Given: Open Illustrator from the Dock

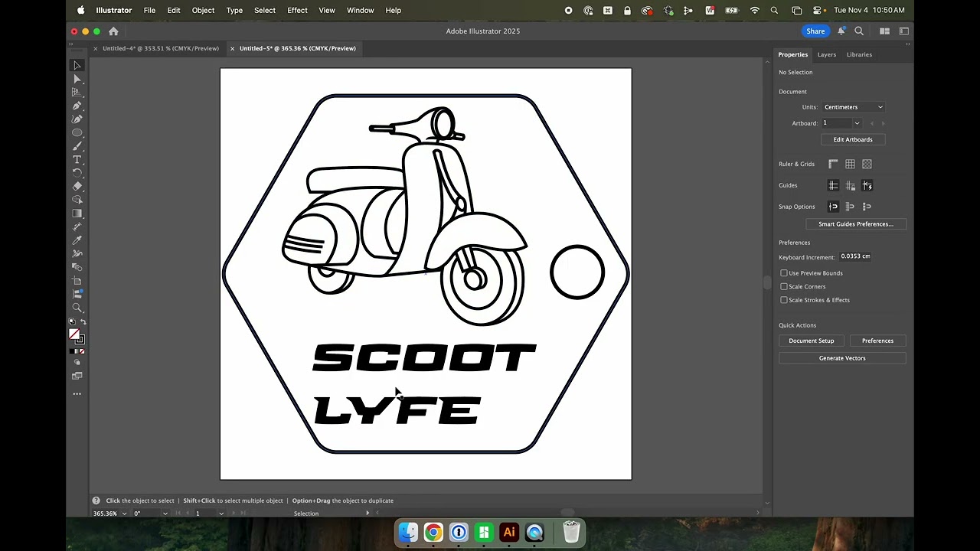Looking at the screenshot, I should coord(509,532).
